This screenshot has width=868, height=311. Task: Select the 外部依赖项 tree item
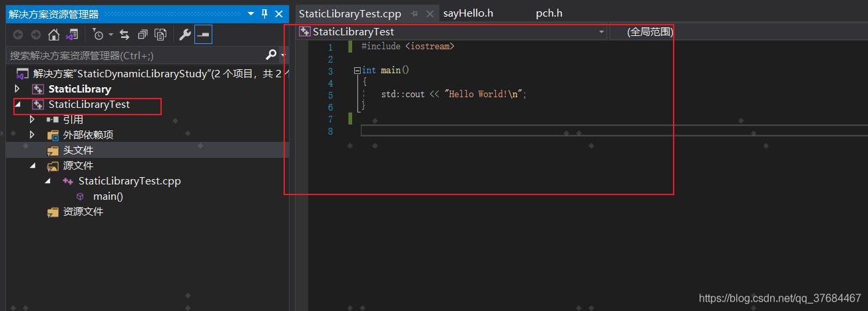89,135
